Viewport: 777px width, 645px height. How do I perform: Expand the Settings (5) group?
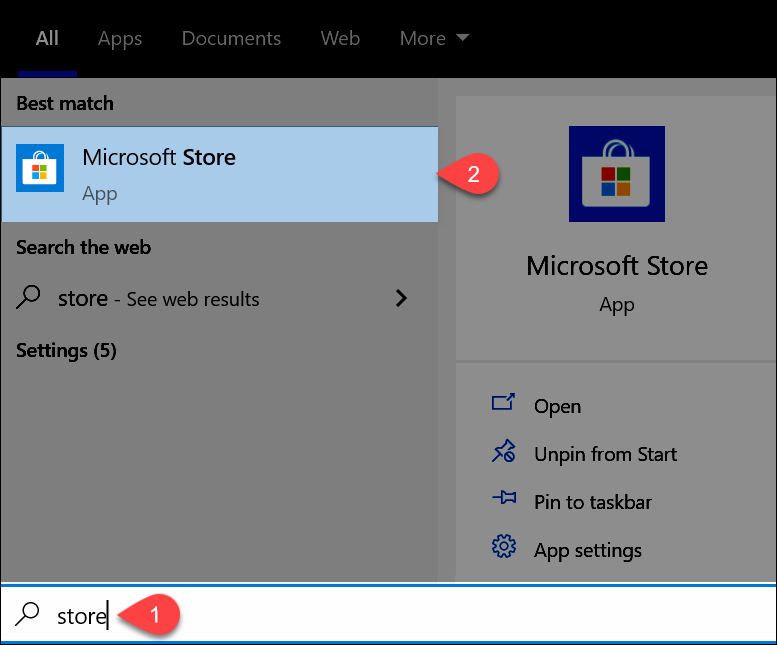pos(66,351)
